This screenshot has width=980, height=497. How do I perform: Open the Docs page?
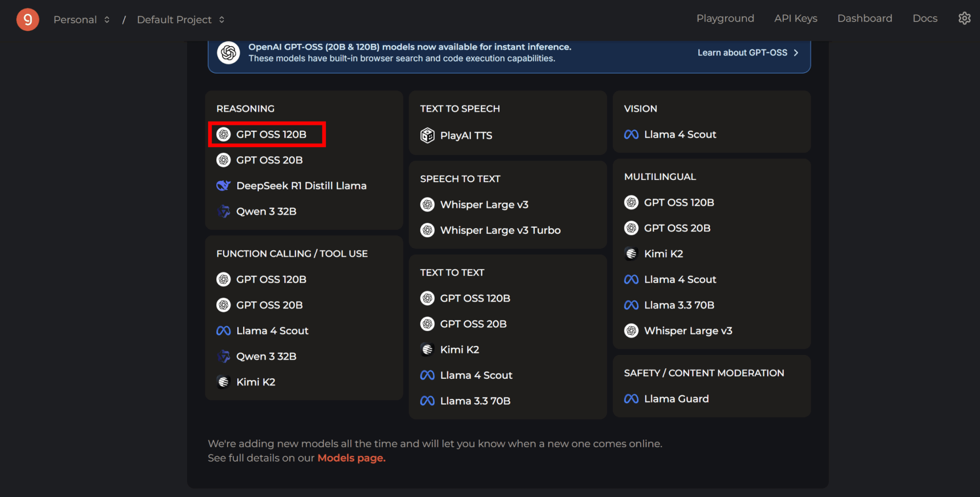tap(924, 18)
